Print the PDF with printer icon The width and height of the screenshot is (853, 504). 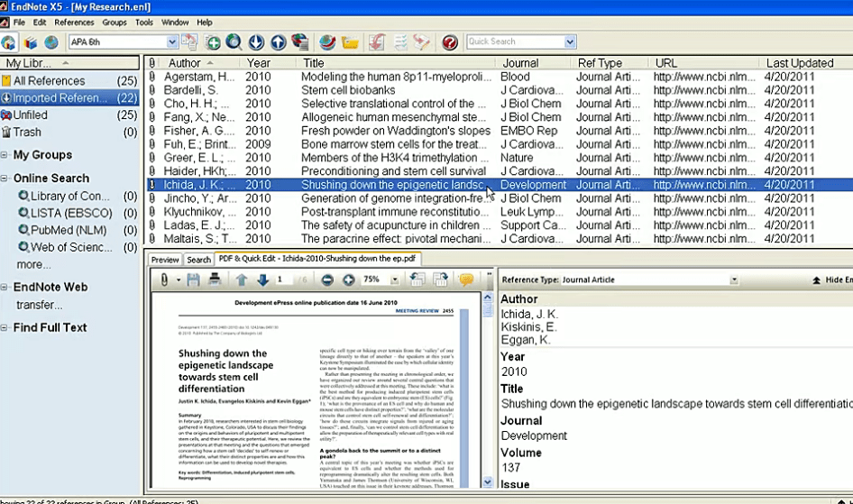pos(215,279)
